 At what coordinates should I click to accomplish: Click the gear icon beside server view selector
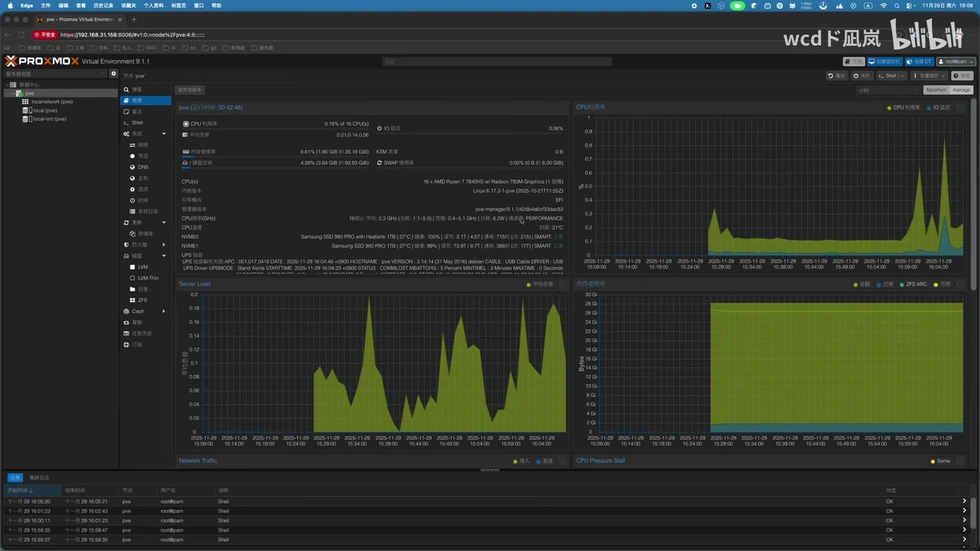pyautogui.click(x=114, y=74)
